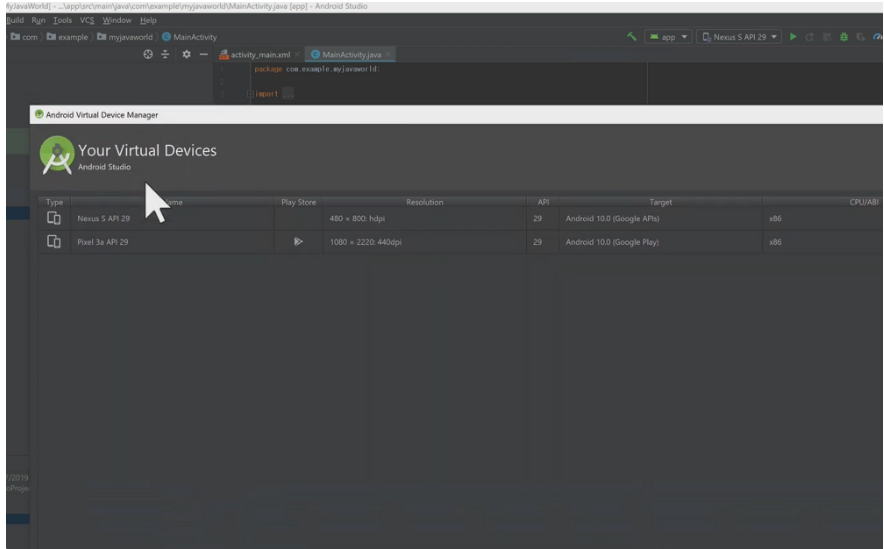This screenshot has height=549, width=884.
Task: Click the com breadcrumb folder
Action: pos(24,37)
